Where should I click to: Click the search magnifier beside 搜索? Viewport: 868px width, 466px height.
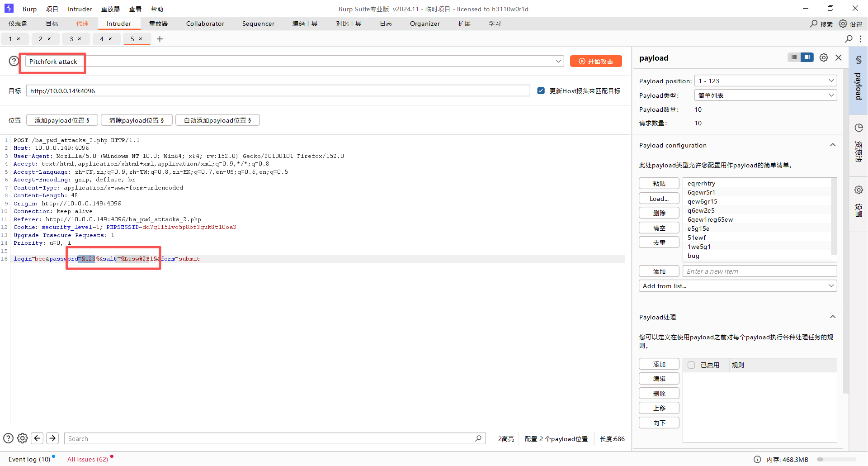tap(814, 24)
